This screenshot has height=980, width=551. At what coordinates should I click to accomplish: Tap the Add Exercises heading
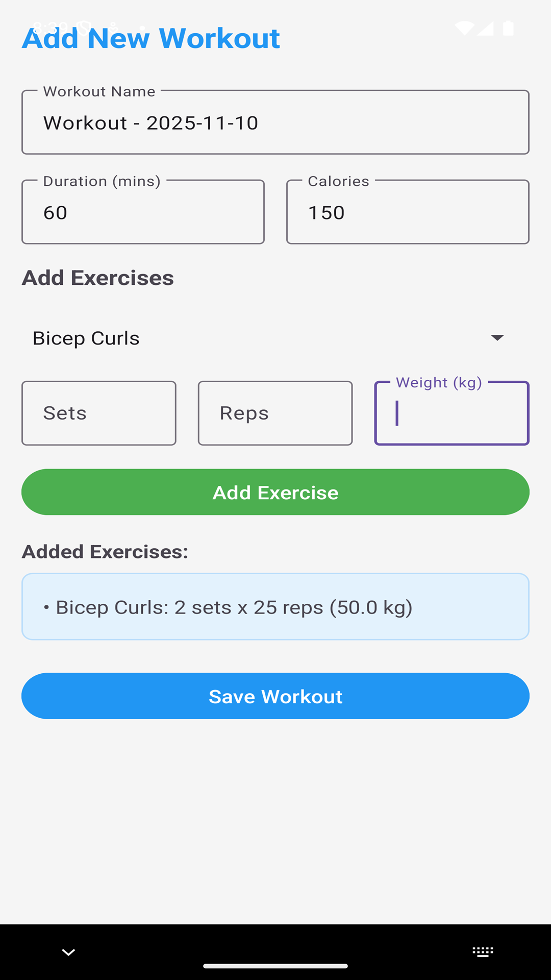click(98, 278)
